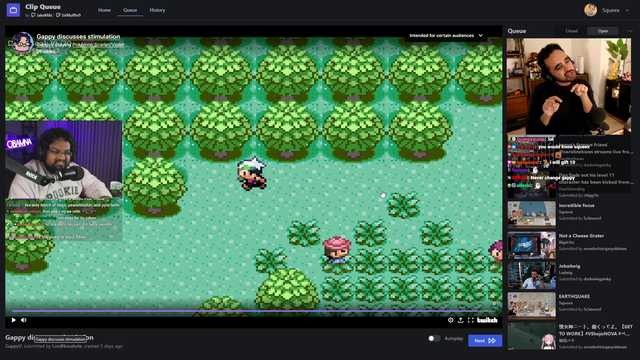Expand the intended for certain audiences dropdown
The image size is (640, 360).
446,36
